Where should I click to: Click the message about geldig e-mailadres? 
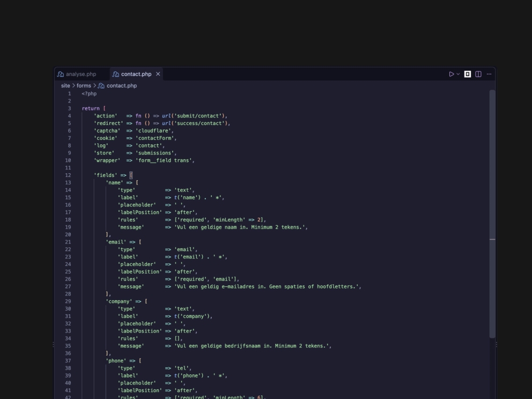pyautogui.click(x=268, y=286)
